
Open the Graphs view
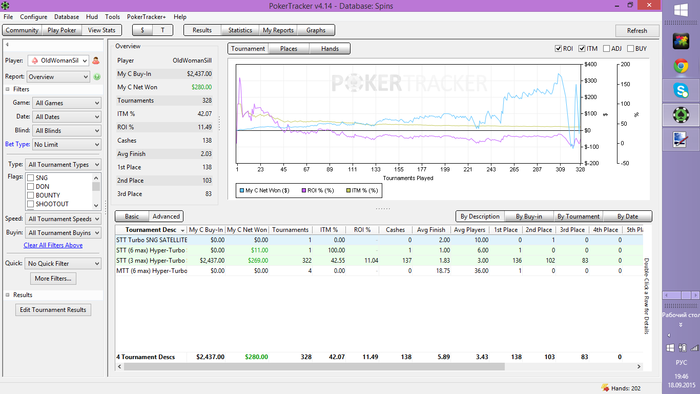316,30
